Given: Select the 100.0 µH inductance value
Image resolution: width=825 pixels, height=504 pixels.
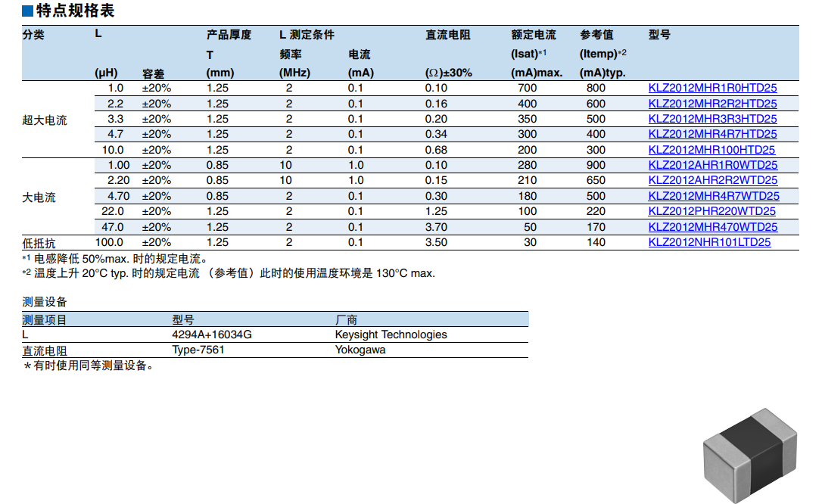Looking at the screenshot, I should pyautogui.click(x=109, y=242).
